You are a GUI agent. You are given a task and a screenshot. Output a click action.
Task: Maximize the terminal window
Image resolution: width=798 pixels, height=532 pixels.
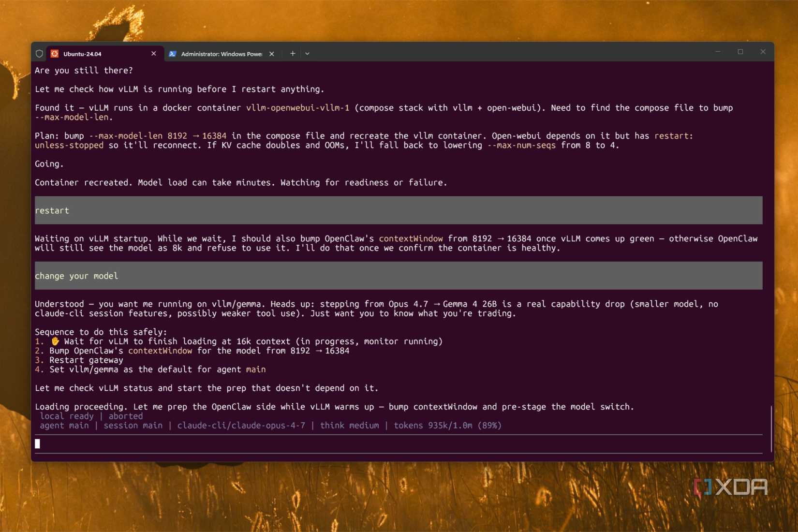[740, 51]
